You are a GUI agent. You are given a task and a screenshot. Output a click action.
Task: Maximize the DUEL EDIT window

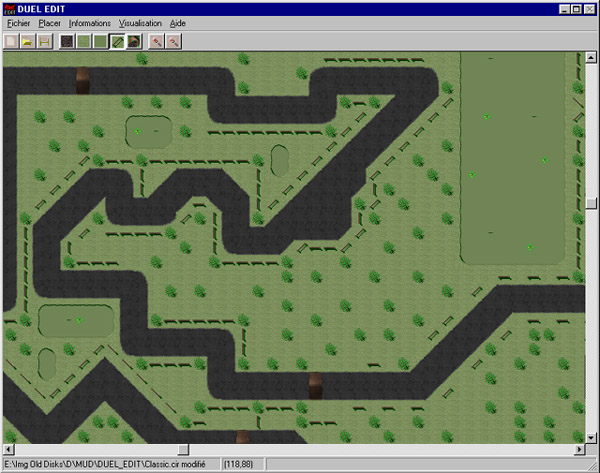[x=576, y=9]
